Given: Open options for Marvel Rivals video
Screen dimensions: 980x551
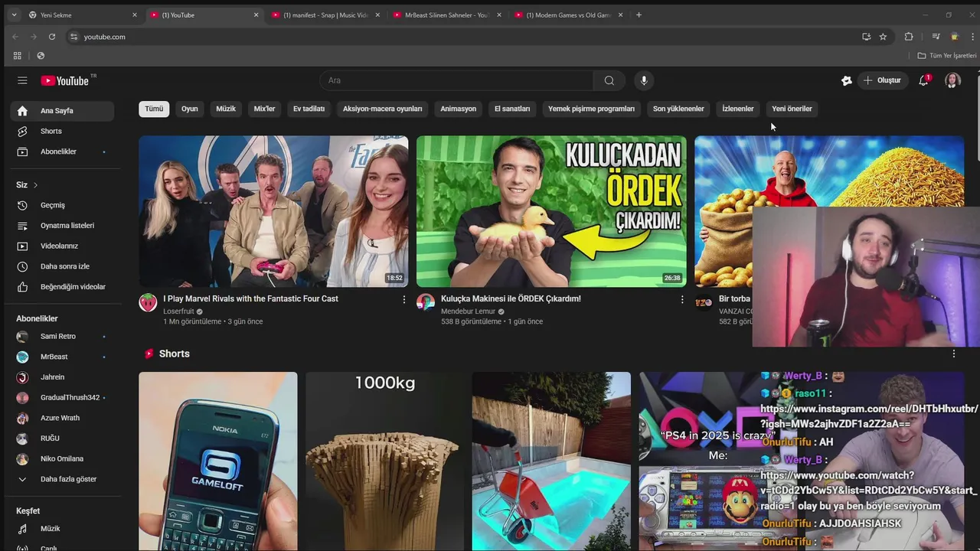Looking at the screenshot, I should [404, 300].
